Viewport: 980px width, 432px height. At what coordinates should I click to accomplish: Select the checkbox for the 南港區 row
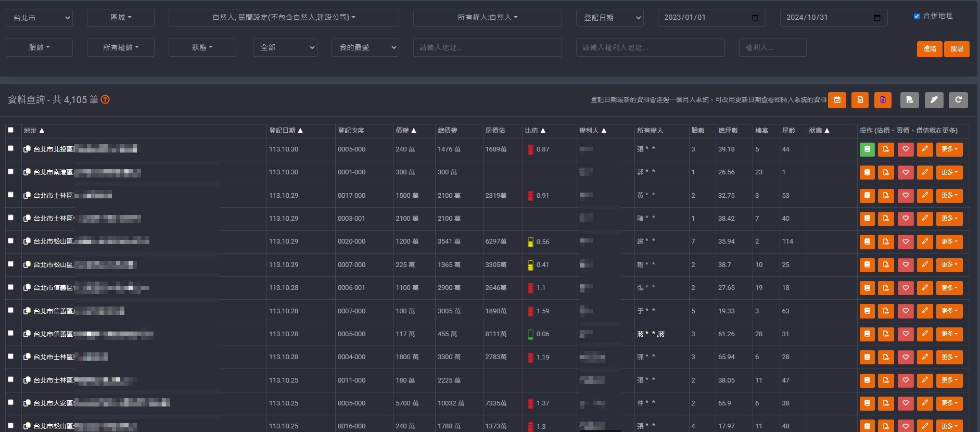(x=10, y=171)
